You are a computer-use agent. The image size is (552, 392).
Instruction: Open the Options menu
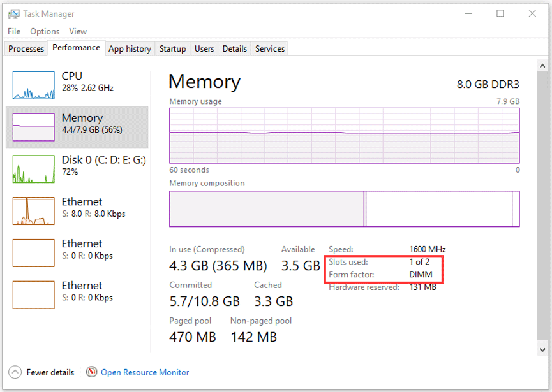pos(45,31)
